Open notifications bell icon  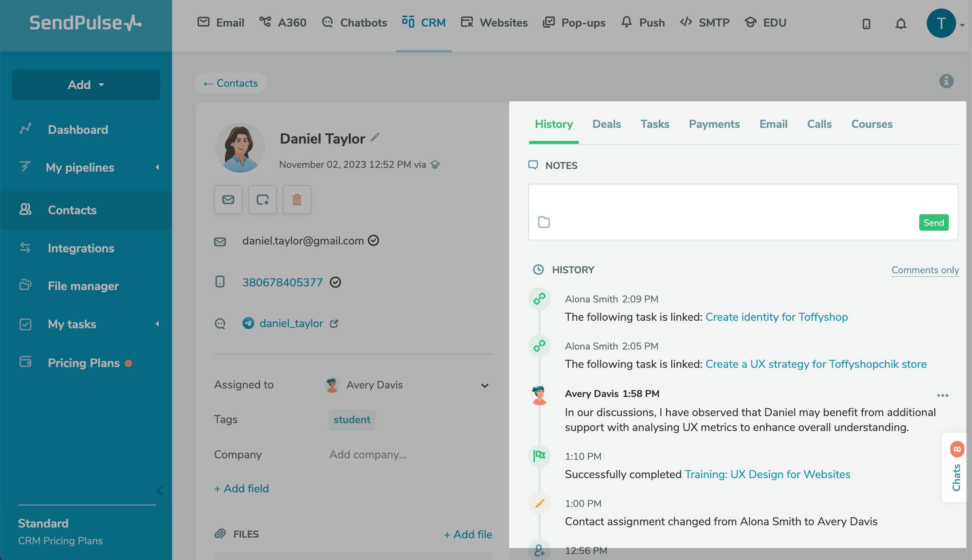coord(901,24)
